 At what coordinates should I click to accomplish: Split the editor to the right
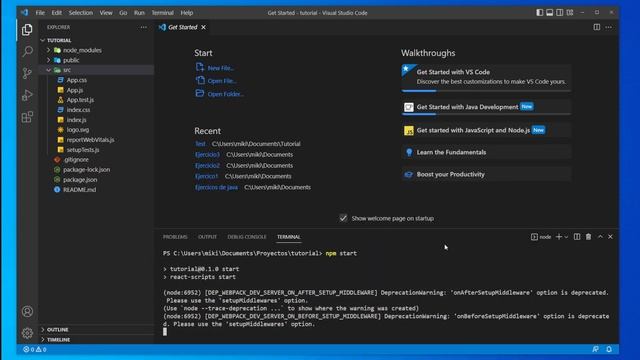[x=597, y=27]
